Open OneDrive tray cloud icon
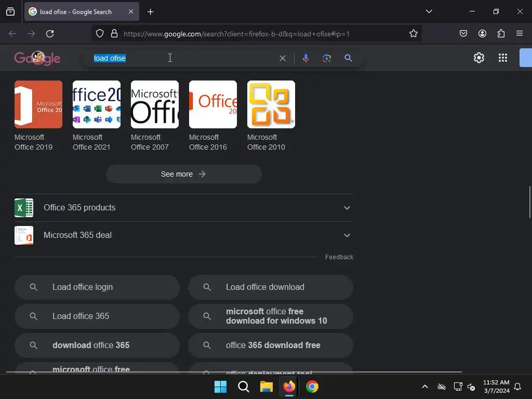This screenshot has width=532, height=399. 442,387
